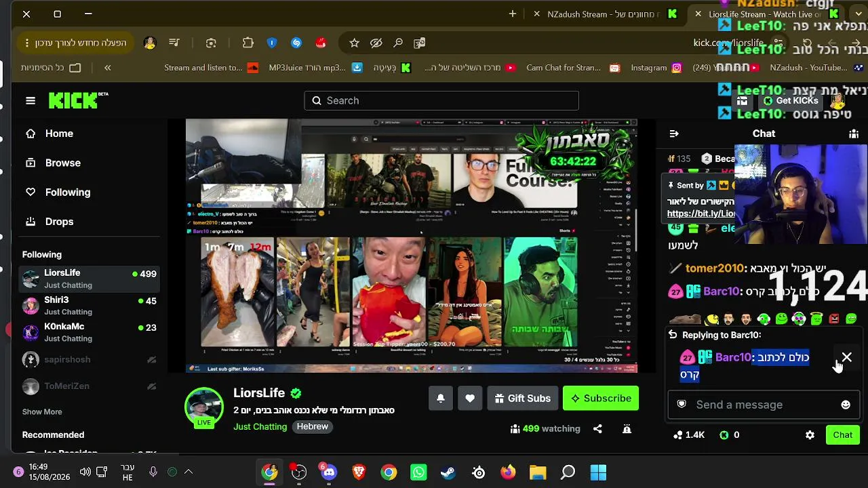This screenshot has width=868, height=488.
Task: Click the Get KICKs button
Action: (x=791, y=100)
